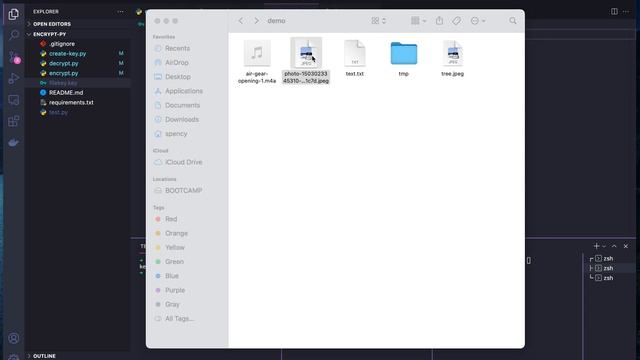Open Applications in Finder sidebar
Viewport: 640px width, 360px height.
[x=184, y=91]
